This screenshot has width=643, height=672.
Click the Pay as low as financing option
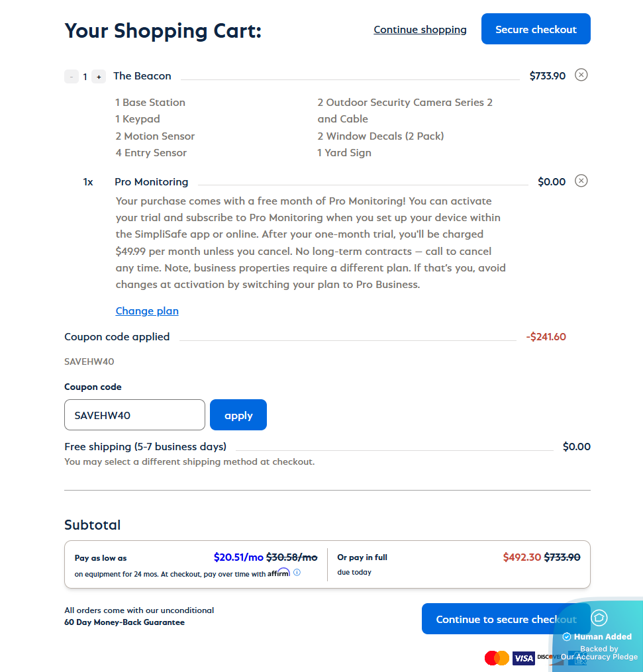tap(195, 565)
